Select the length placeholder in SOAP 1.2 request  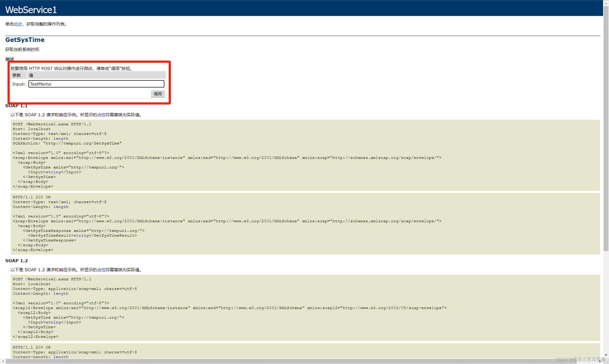click(61, 293)
